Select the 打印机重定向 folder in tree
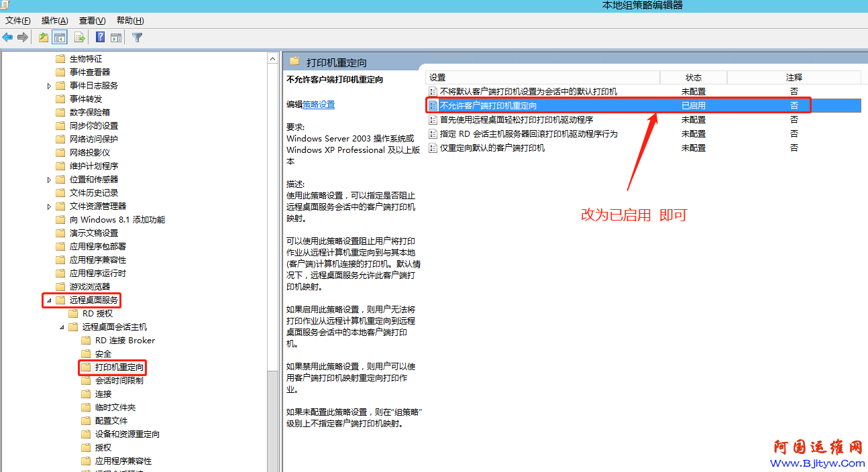The width and height of the screenshot is (868, 472). click(119, 367)
